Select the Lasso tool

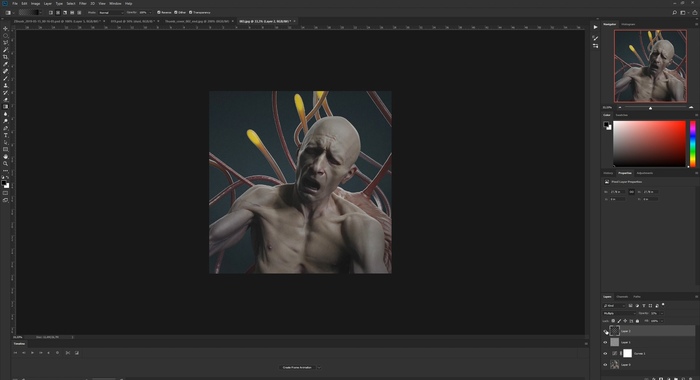(x=5, y=43)
